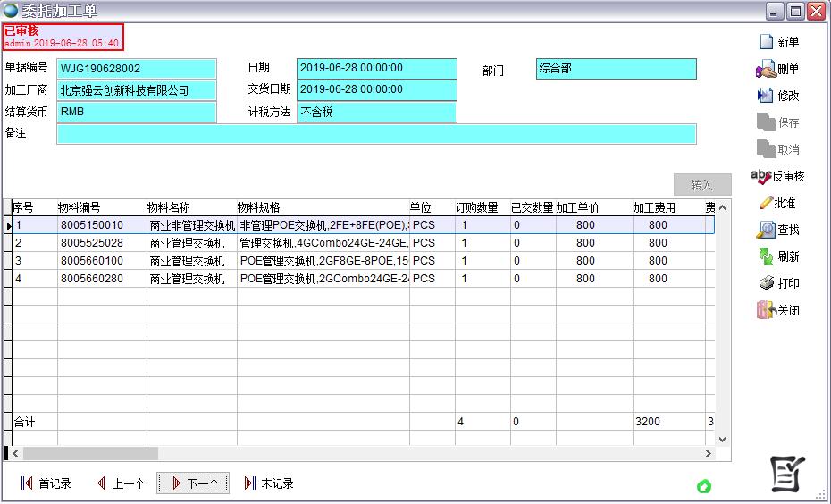
Task: Select row with material code 8005525028
Action: [x=92, y=243]
